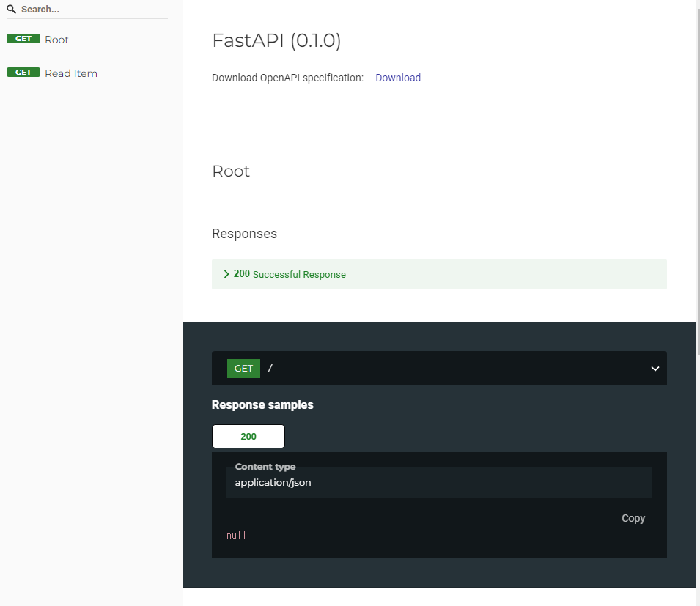The height and width of the screenshot is (606, 700).
Task: Select the 200 response sample tab
Action: (248, 436)
